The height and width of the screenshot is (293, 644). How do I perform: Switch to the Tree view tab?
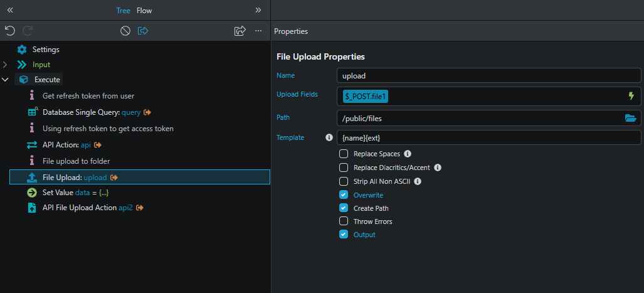(x=123, y=11)
